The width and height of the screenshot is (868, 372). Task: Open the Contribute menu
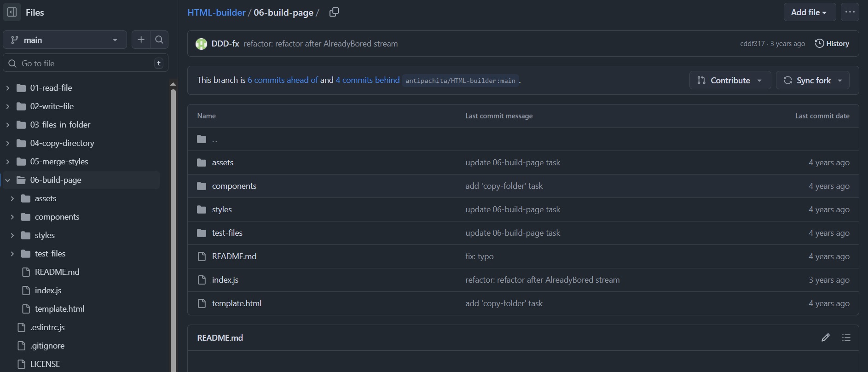pos(729,80)
